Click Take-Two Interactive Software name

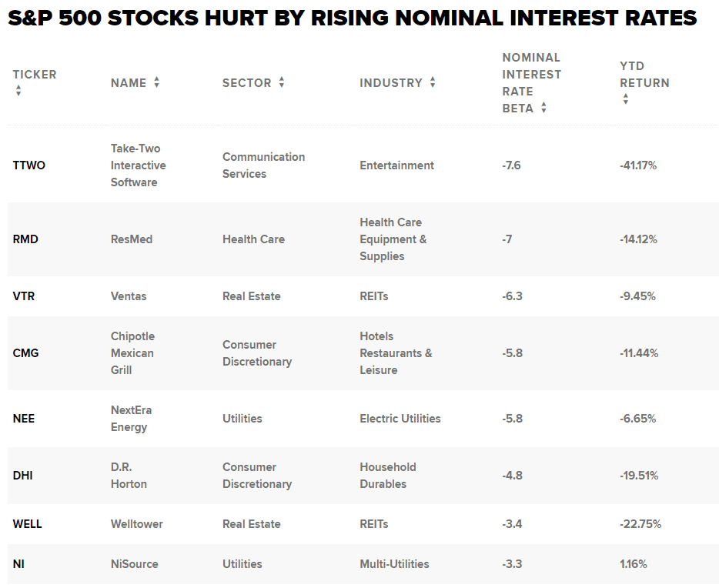pyautogui.click(x=139, y=165)
